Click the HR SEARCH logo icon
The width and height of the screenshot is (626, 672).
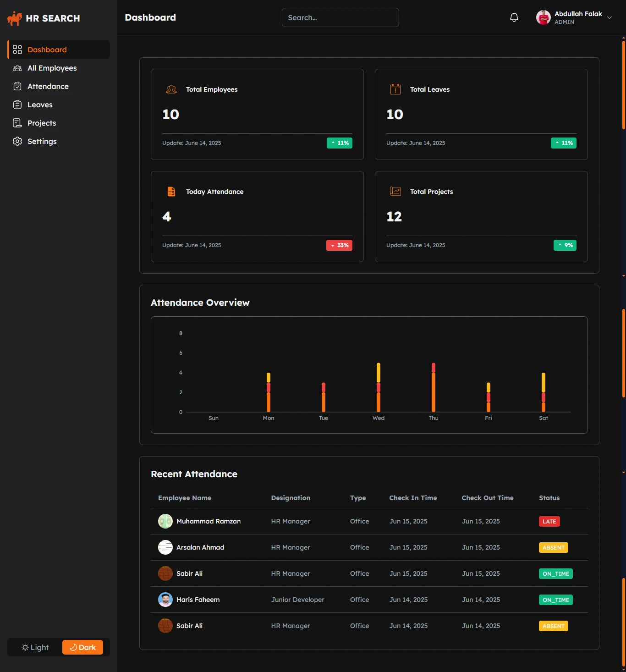click(14, 17)
